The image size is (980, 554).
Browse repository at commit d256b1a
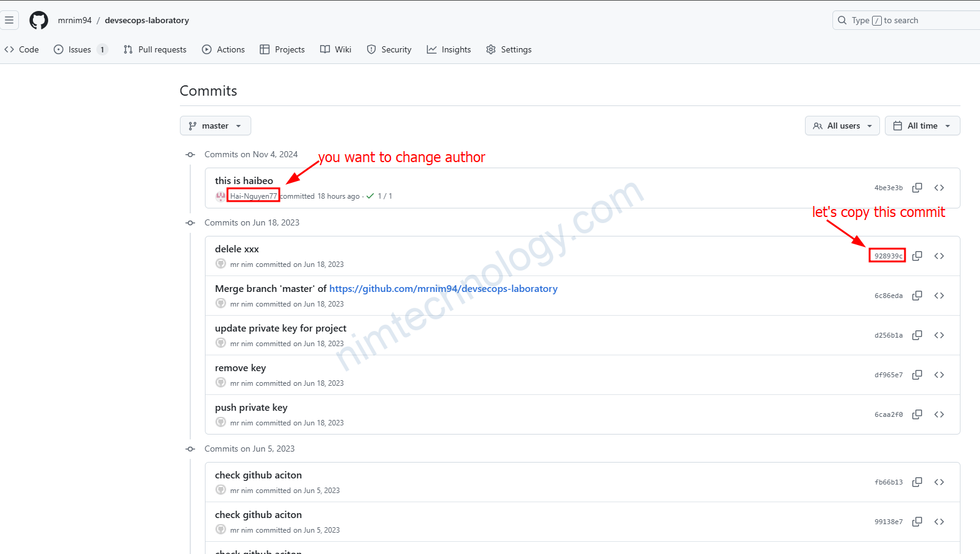[x=939, y=335]
